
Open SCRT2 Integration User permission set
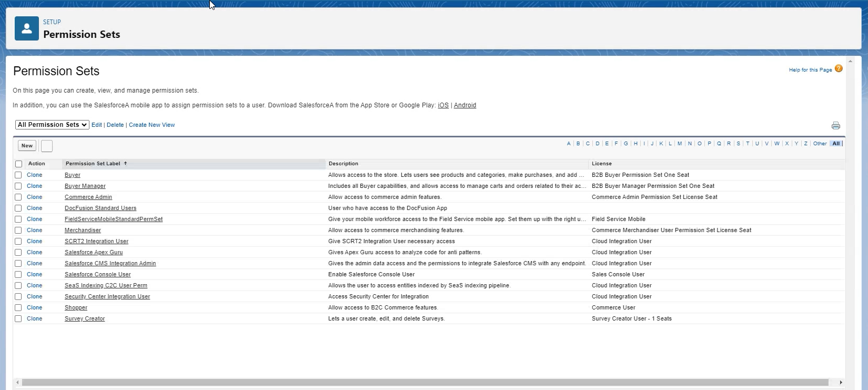tap(96, 241)
